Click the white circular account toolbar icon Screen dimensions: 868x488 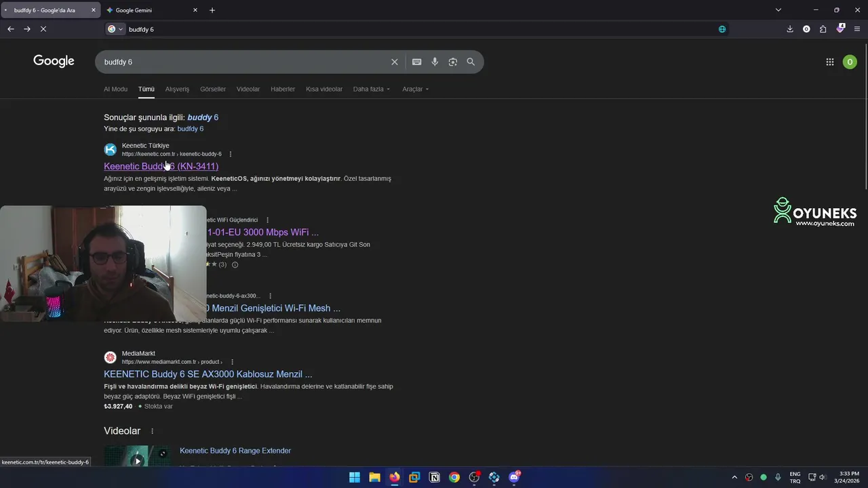(806, 29)
